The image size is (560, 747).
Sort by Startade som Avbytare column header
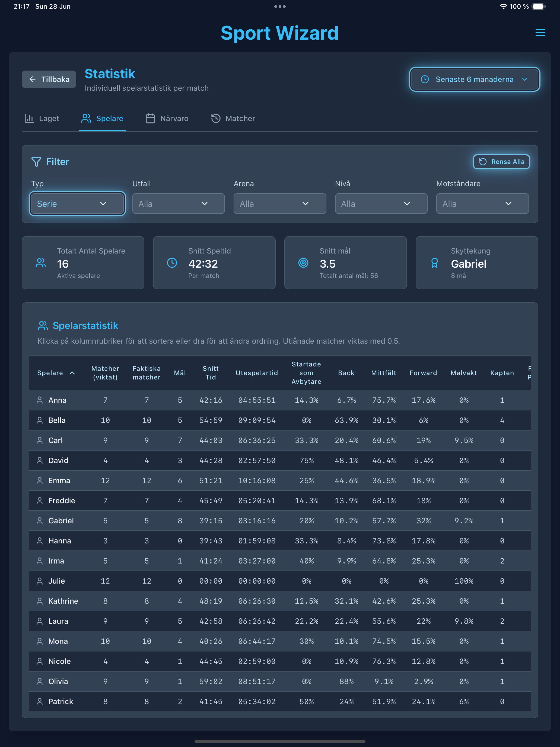point(307,373)
